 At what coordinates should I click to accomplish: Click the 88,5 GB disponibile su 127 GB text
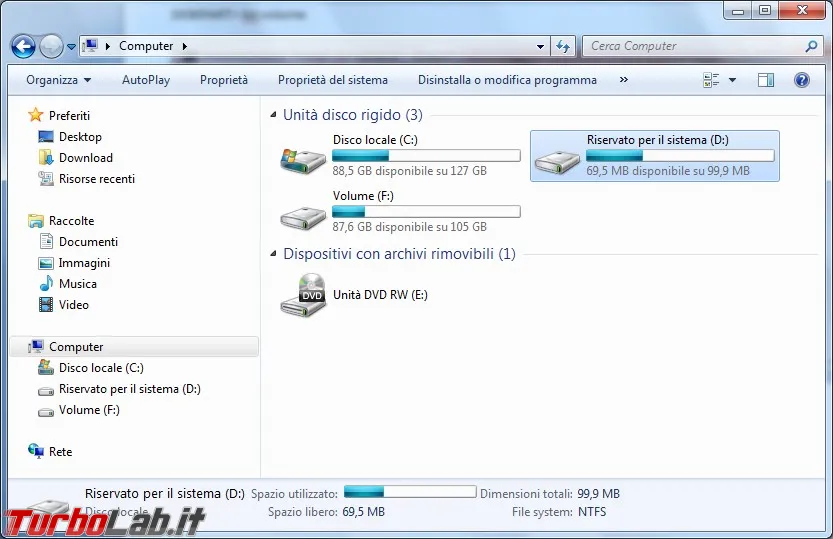pyautogui.click(x=410, y=171)
